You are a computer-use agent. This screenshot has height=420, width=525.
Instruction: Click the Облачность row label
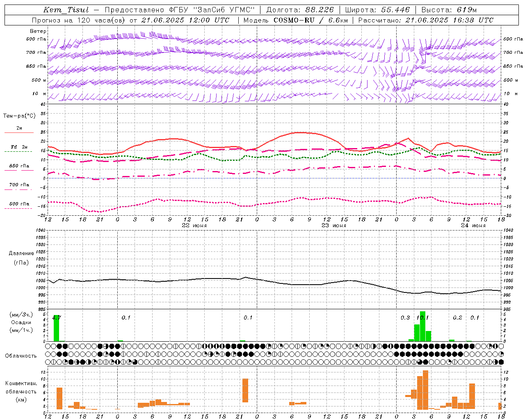pyautogui.click(x=21, y=356)
